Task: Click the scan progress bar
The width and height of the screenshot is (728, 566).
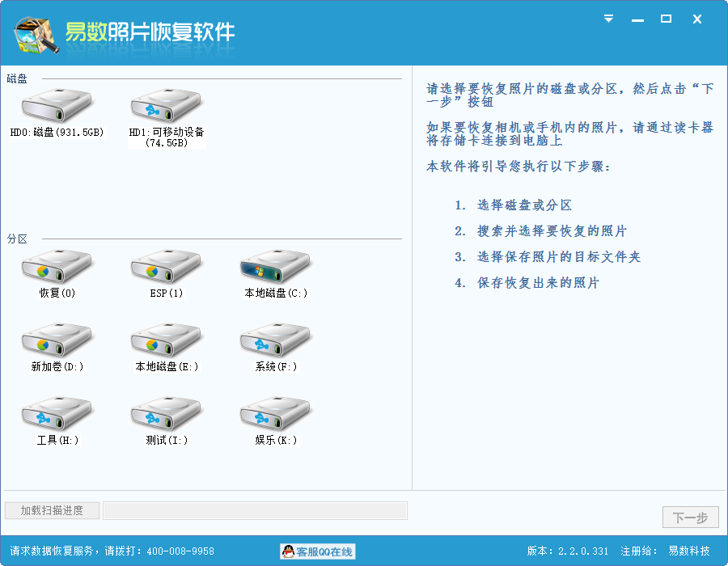Action: click(x=256, y=510)
